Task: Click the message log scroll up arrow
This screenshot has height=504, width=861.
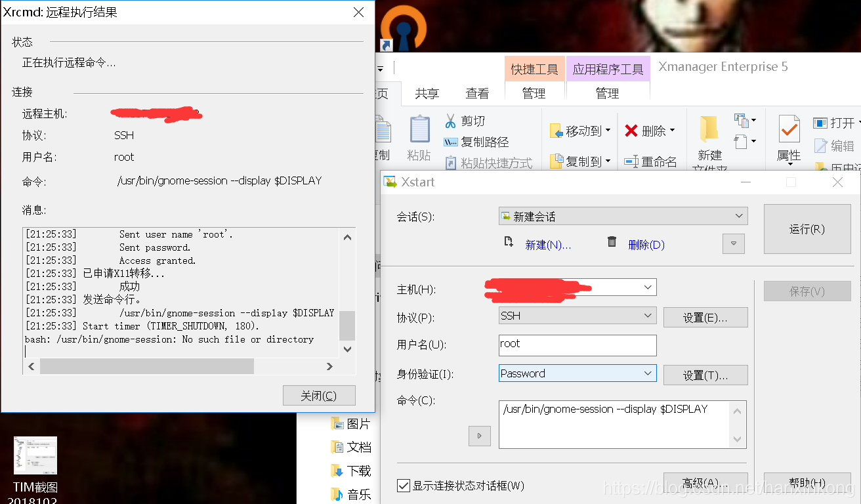Action: (347, 238)
